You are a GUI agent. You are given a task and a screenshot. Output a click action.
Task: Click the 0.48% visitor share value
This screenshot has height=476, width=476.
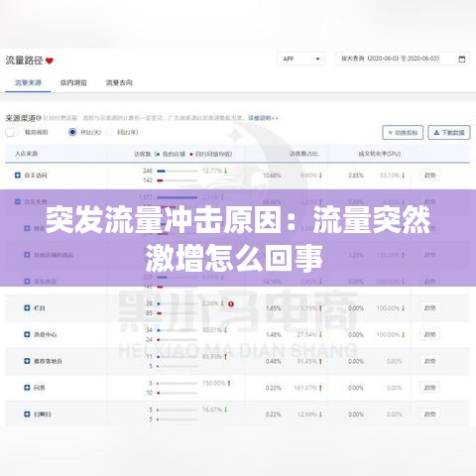click(x=274, y=361)
